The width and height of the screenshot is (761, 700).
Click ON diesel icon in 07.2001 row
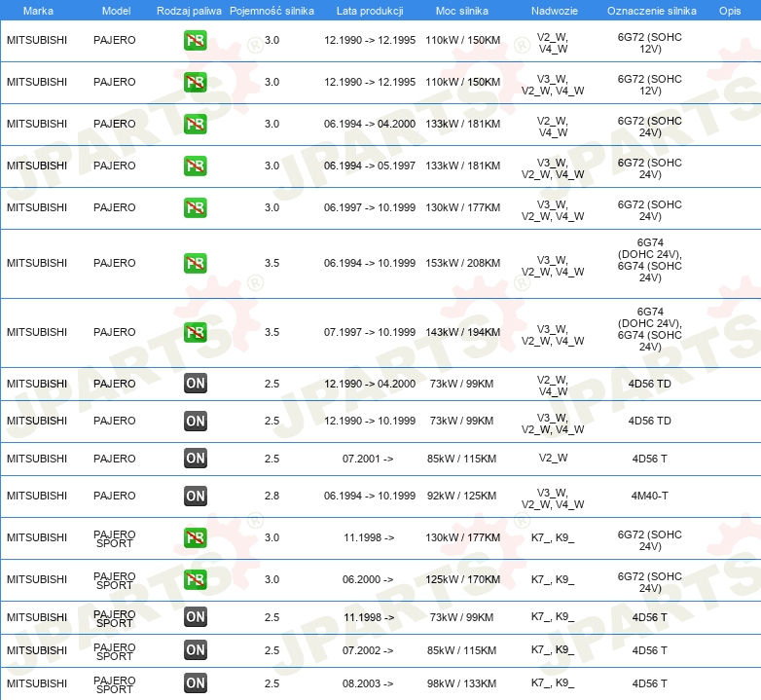click(195, 459)
